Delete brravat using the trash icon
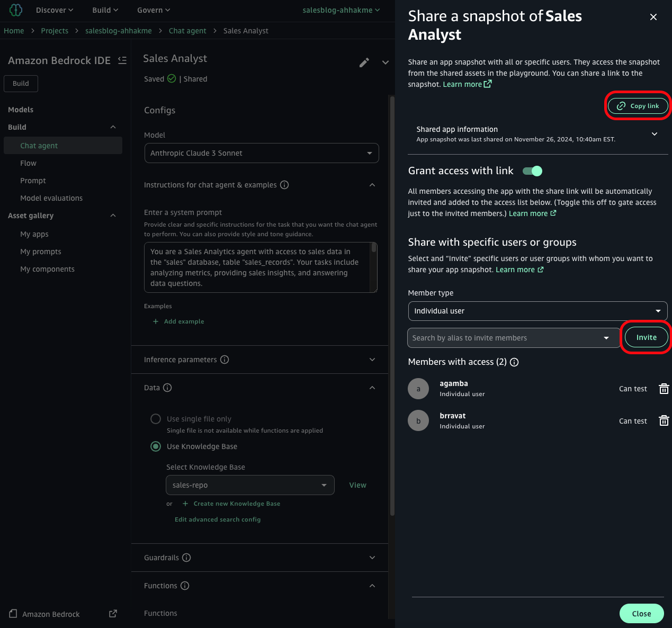This screenshot has height=628, width=672. click(664, 420)
